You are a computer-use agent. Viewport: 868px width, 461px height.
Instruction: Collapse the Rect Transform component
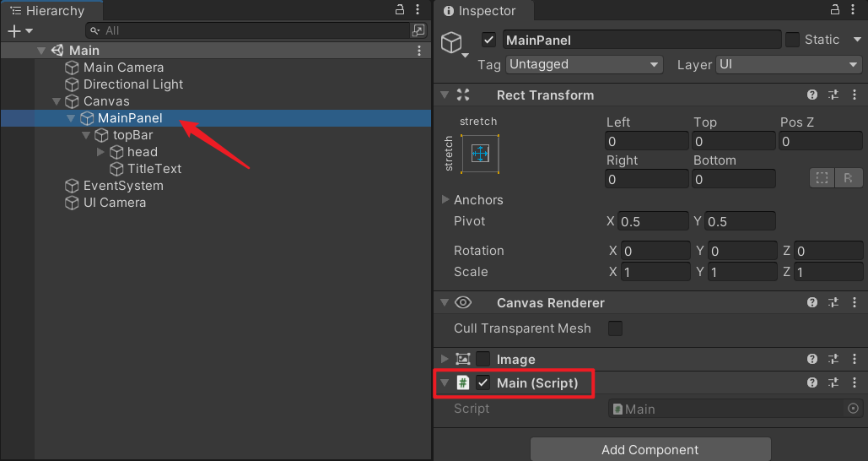point(445,95)
